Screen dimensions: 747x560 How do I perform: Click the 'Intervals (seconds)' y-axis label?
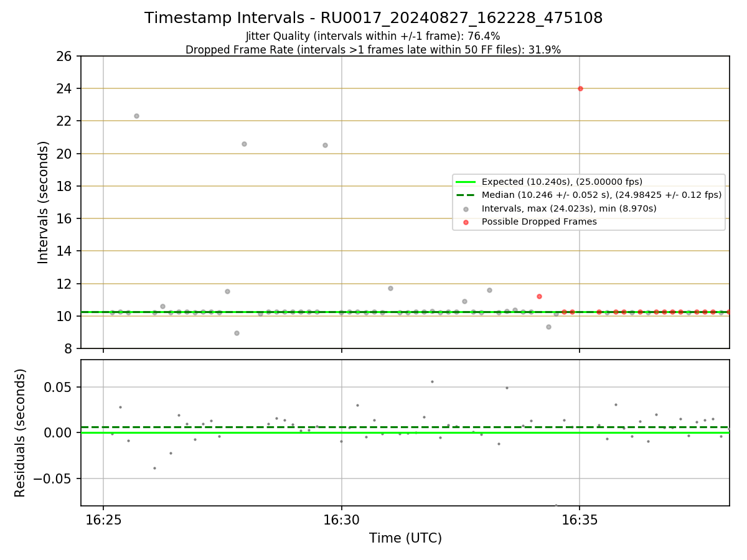point(44,202)
